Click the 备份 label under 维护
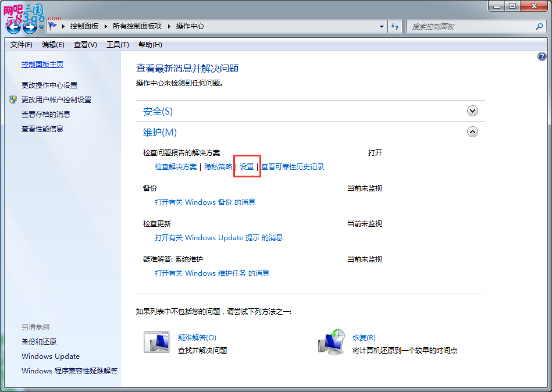This screenshot has height=392, width=552. tap(150, 188)
